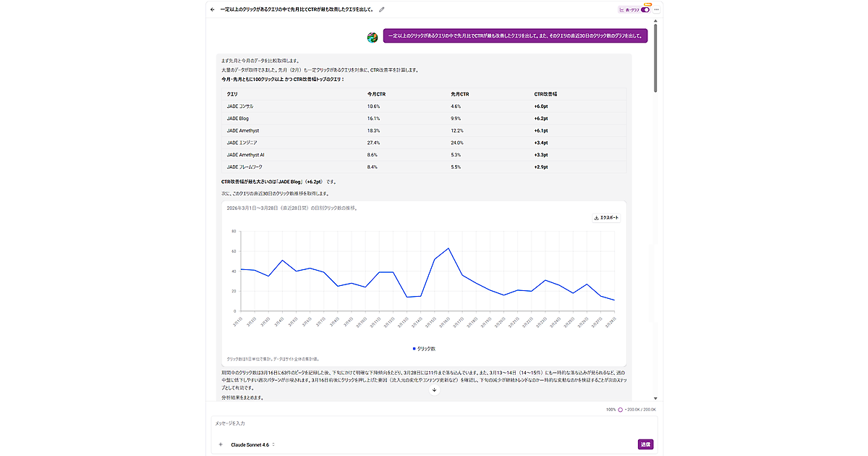Click the scroll-to-bottom arrow icon
Image resolution: width=868 pixels, height=456 pixels.
[434, 389]
